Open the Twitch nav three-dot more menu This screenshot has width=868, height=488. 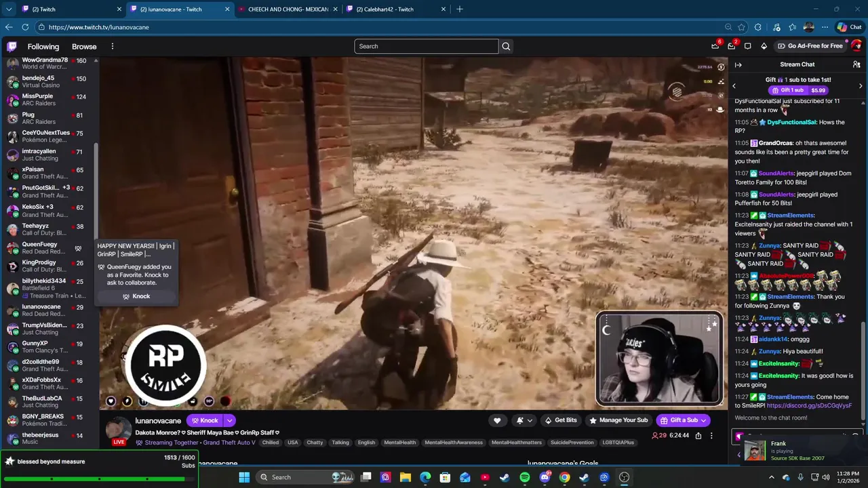coord(113,46)
